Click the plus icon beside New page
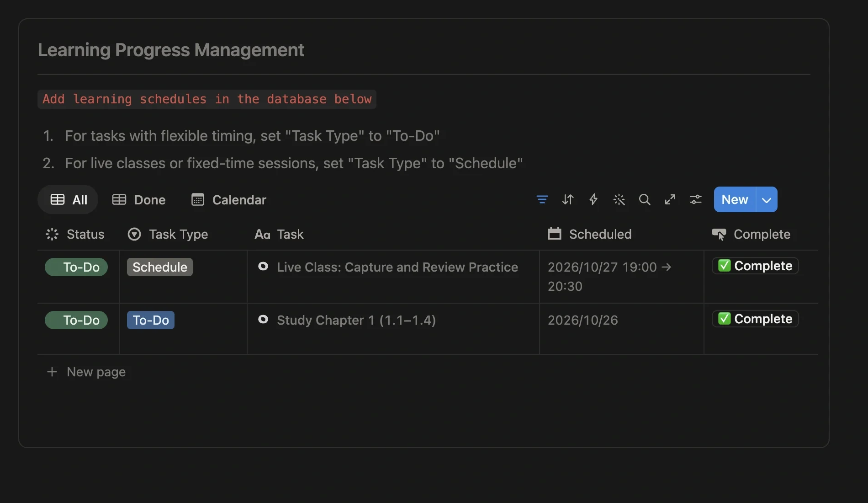The height and width of the screenshot is (503, 868). [52, 372]
